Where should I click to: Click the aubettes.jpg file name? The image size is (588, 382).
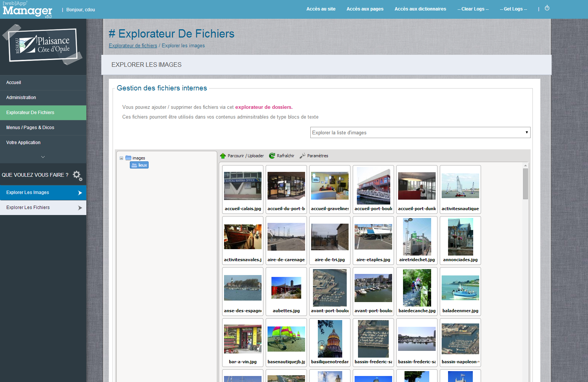[286, 311]
